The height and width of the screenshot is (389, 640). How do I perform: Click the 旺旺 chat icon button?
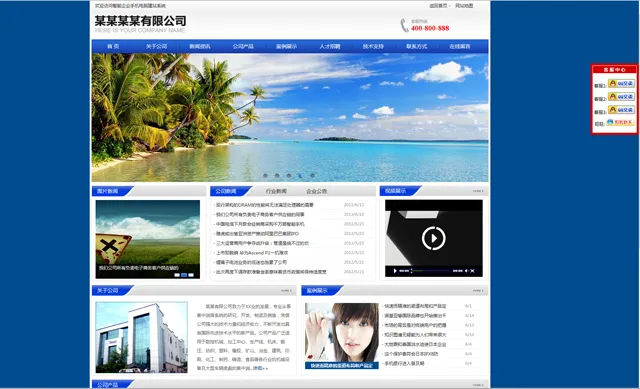pos(620,122)
